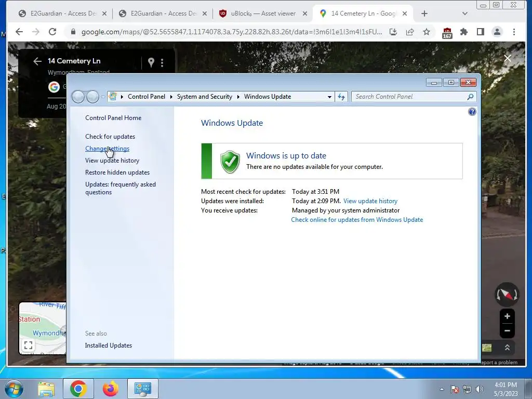Expand the arrow after Control Panel breadcrumb
Viewport: 532px width, 399px height.
point(171,97)
